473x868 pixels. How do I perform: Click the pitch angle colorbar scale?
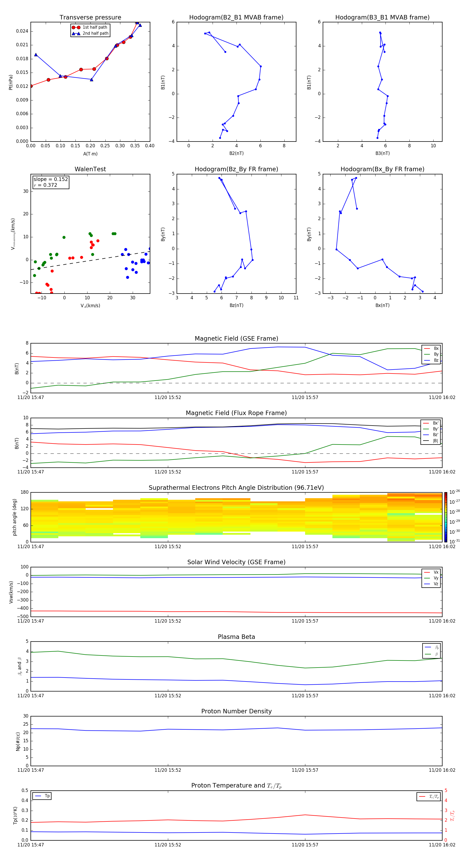tap(446, 517)
